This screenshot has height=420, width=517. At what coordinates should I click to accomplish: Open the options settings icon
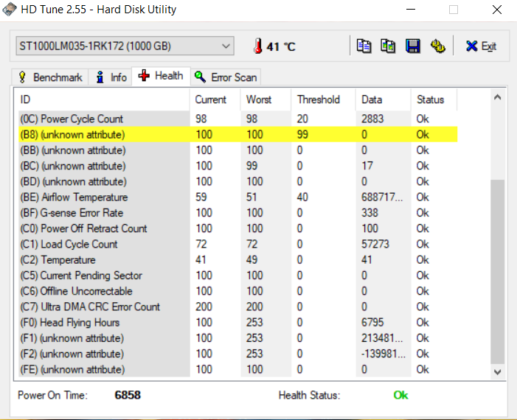coord(438,46)
